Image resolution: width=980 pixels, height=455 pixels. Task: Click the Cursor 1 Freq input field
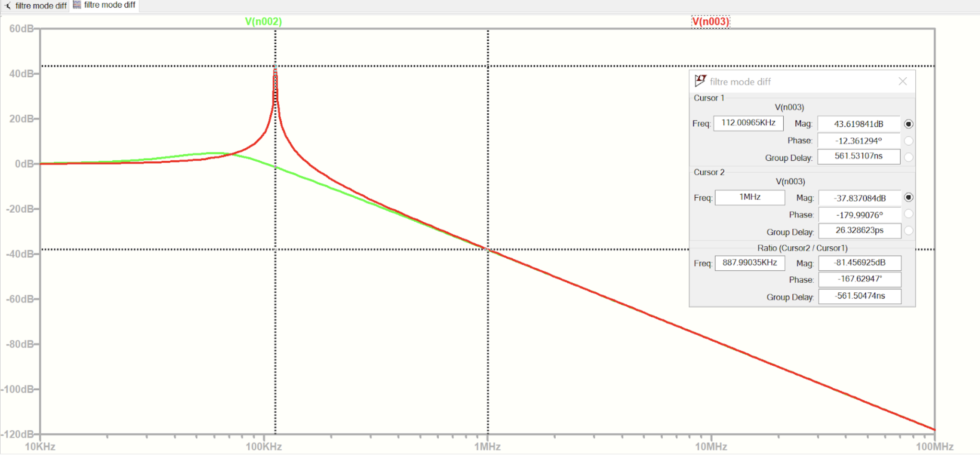click(x=748, y=123)
